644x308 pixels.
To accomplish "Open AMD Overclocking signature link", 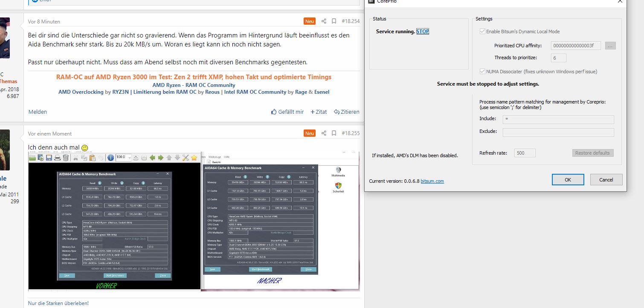I will point(81,92).
